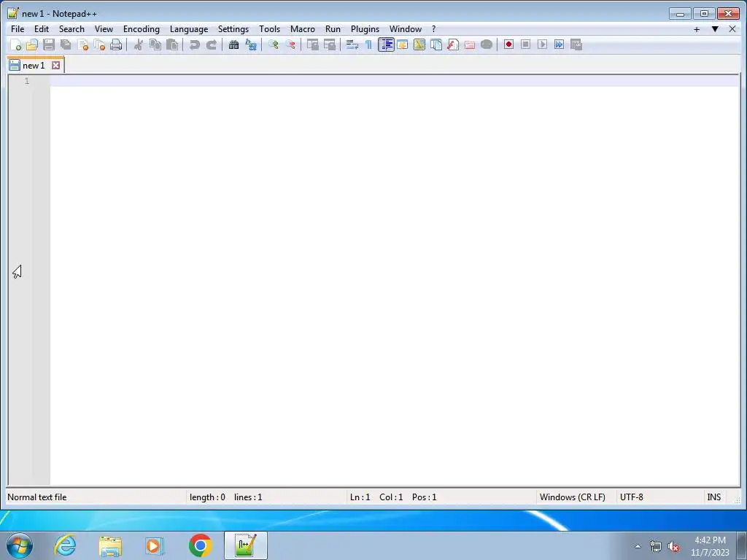Screen dimensions: 747x560
Task: Open the View menu
Action: [x=104, y=29]
